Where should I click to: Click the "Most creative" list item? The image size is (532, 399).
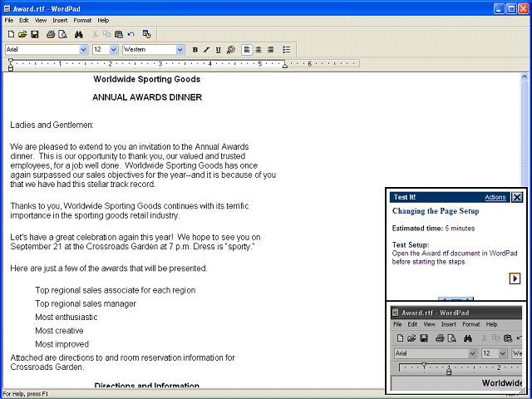coord(59,331)
